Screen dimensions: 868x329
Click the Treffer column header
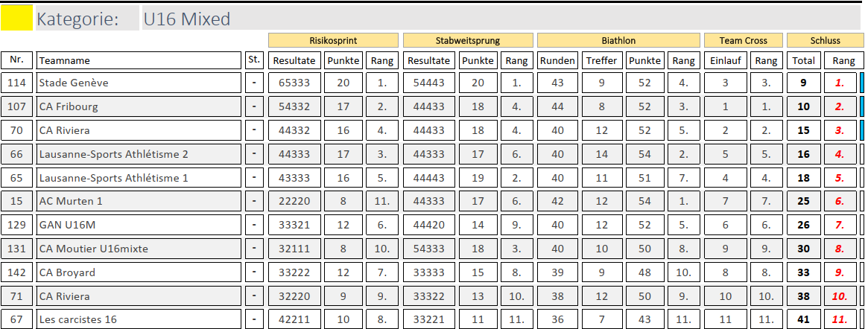coord(601,60)
